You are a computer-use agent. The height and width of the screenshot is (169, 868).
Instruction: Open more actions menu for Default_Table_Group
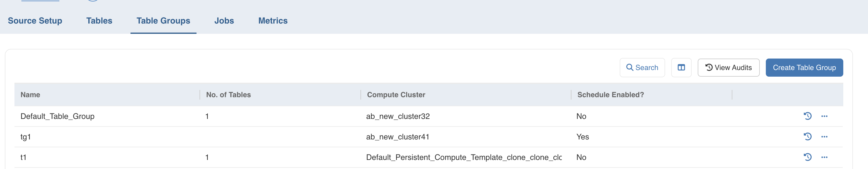click(824, 116)
